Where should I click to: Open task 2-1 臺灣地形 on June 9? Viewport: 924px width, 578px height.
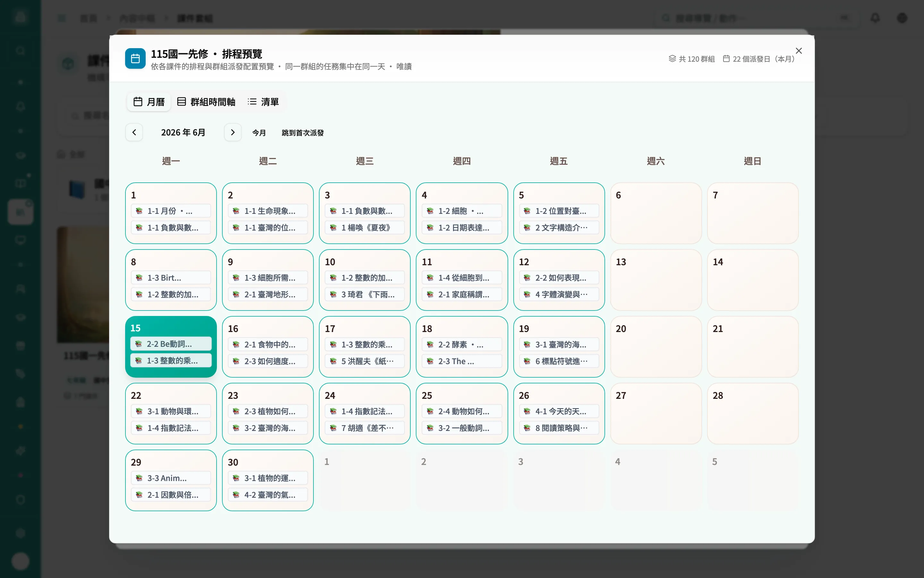click(x=268, y=294)
